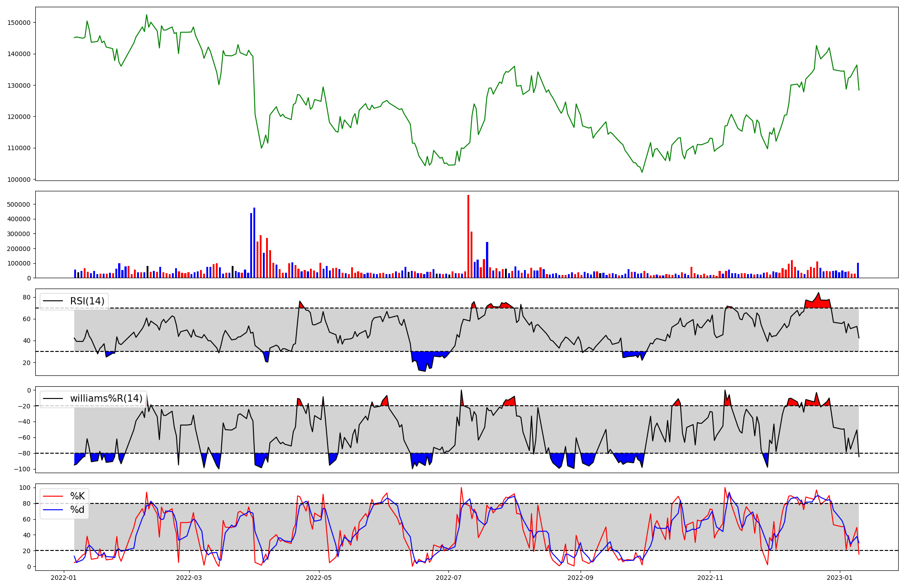Screen dimensions: 905x588
Task: Click the 2022-03 x-axis tick label
Action: (189, 578)
